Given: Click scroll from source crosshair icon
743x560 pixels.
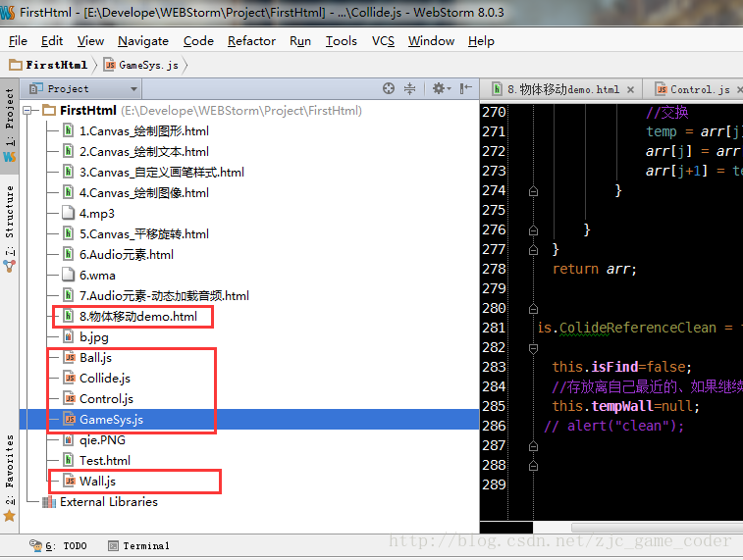Looking at the screenshot, I should pos(389,88).
